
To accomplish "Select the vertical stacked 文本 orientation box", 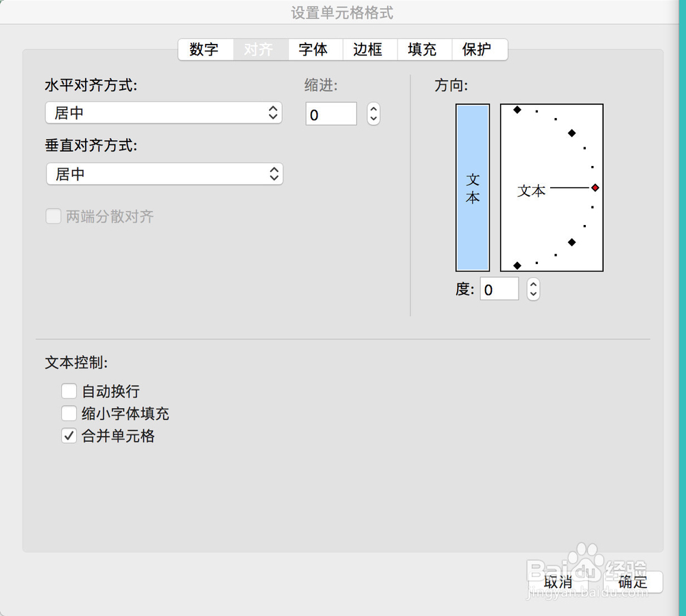I will [x=472, y=187].
